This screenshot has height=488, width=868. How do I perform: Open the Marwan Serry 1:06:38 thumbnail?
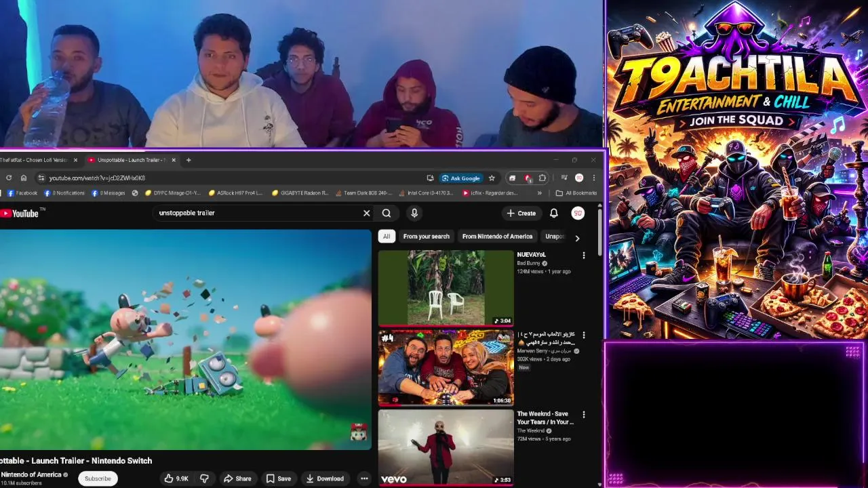tap(446, 367)
